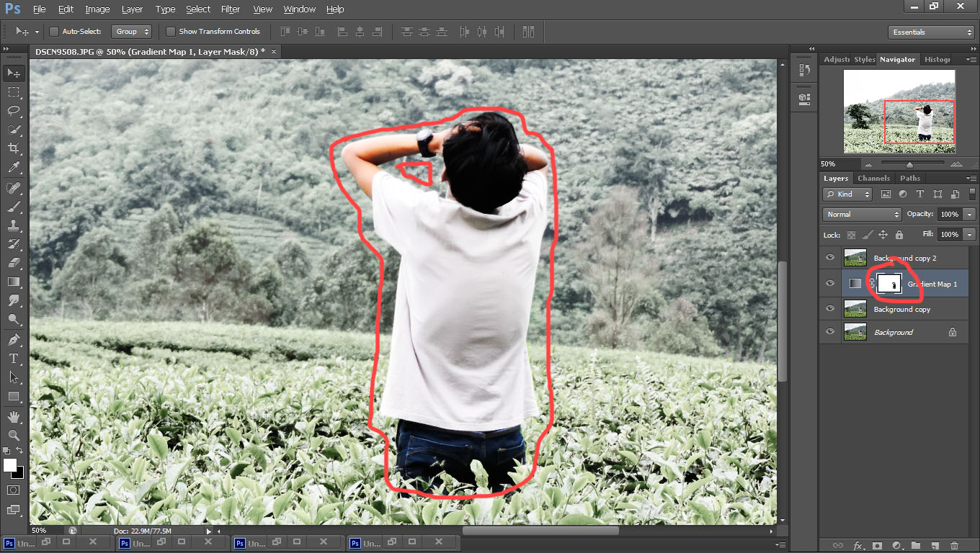Viewport: 980px width, 553px height.
Task: Switch to the Channels tab
Action: coord(873,178)
